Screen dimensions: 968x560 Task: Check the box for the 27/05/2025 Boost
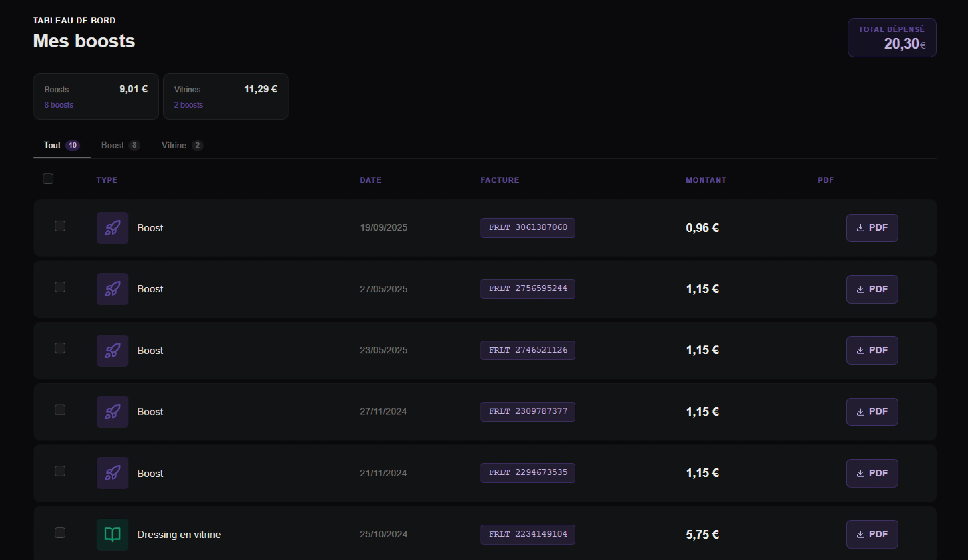(x=60, y=287)
